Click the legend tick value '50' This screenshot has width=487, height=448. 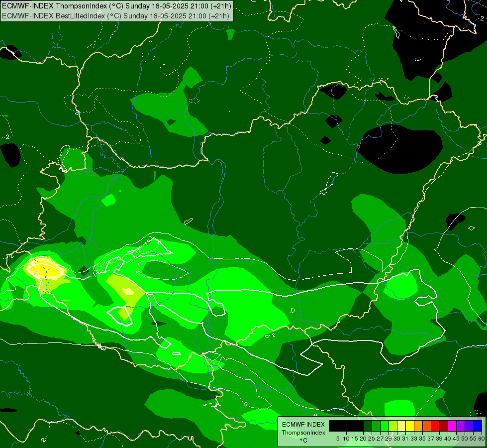point(465,439)
